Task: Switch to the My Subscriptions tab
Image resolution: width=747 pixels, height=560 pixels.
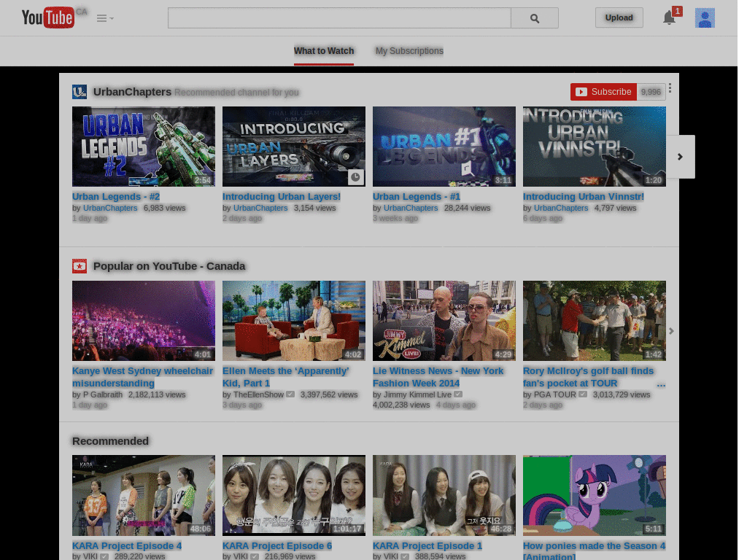Action: click(409, 51)
